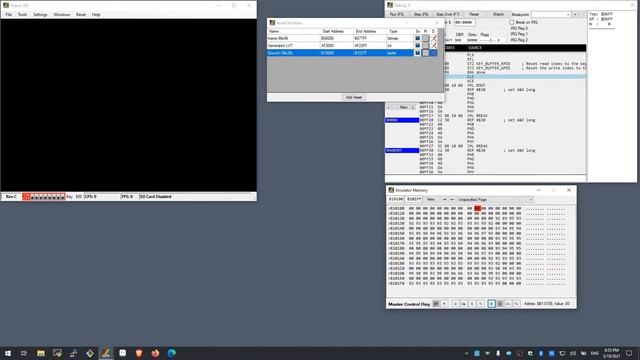Screen dimensions: 640x360
Task: Go to next memory page arrow
Action: coord(444,200)
